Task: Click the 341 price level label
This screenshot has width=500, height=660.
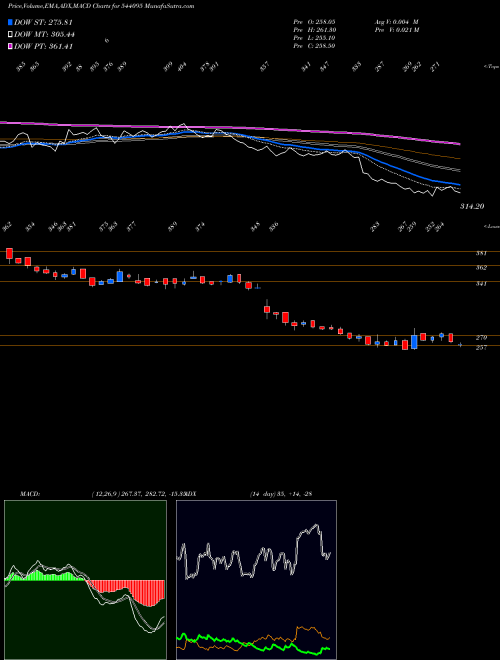Action: 481,284
